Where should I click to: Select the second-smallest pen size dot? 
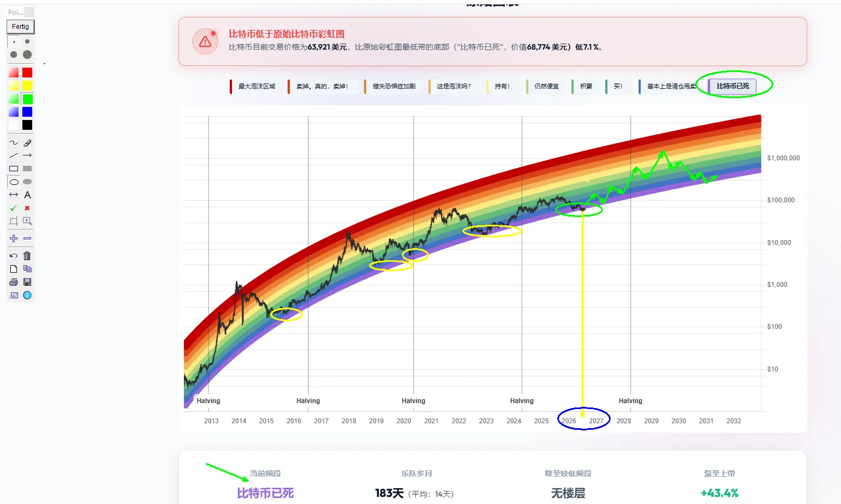click(27, 41)
